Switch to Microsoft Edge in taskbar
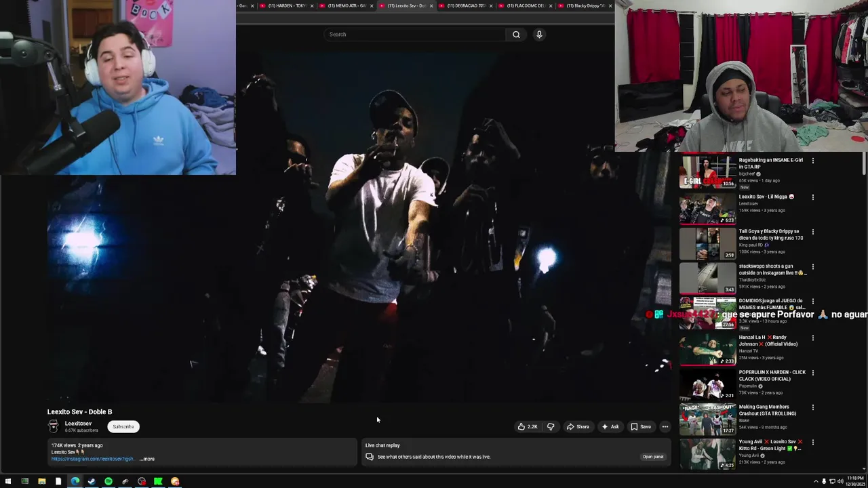This screenshot has width=868, height=488. 75,481
